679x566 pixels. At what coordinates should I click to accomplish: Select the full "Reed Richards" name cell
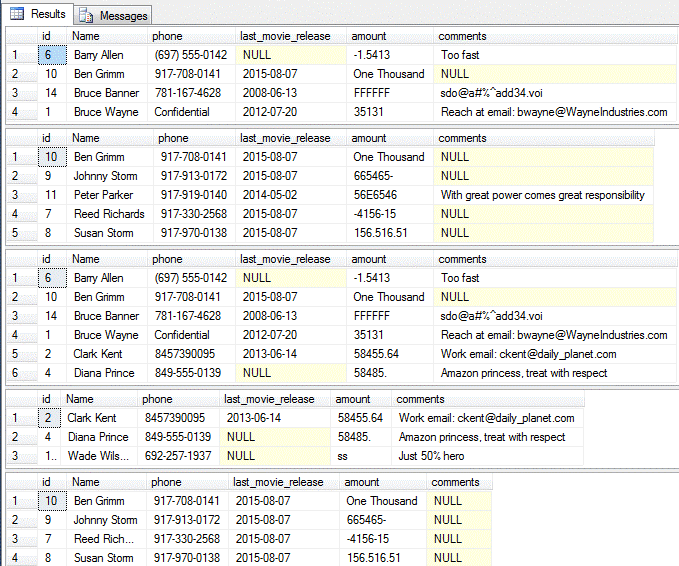pos(108,214)
